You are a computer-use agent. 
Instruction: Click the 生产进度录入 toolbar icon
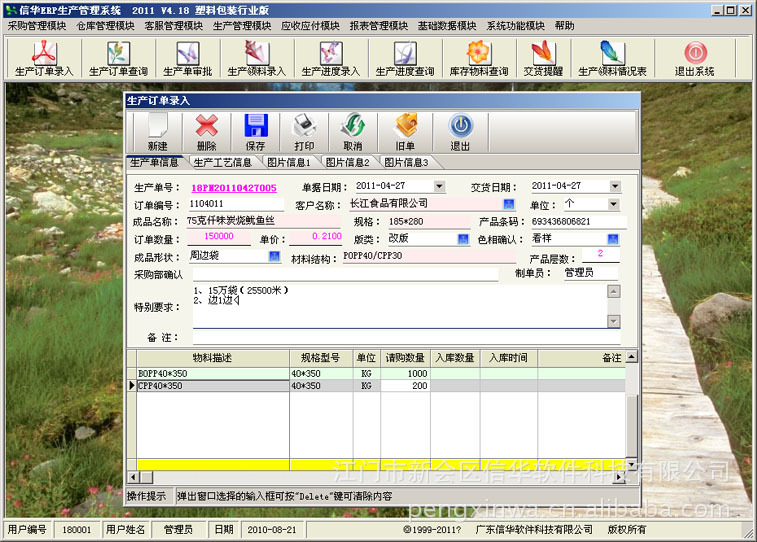point(331,58)
